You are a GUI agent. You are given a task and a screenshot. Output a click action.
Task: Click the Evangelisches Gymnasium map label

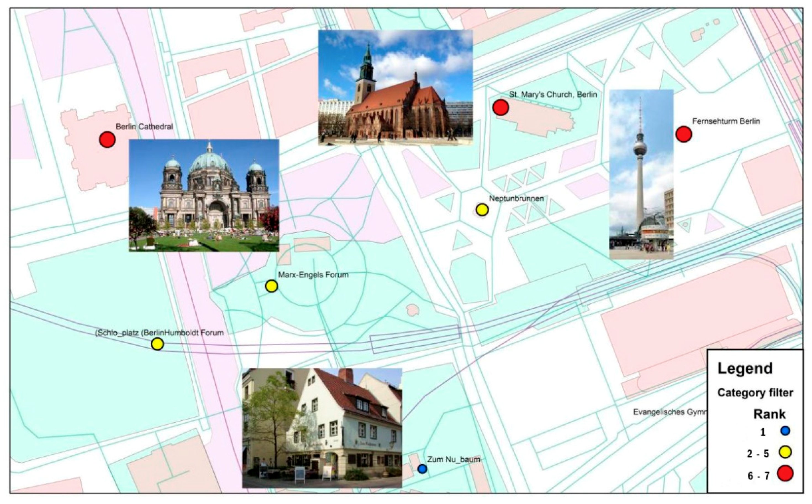point(669,412)
